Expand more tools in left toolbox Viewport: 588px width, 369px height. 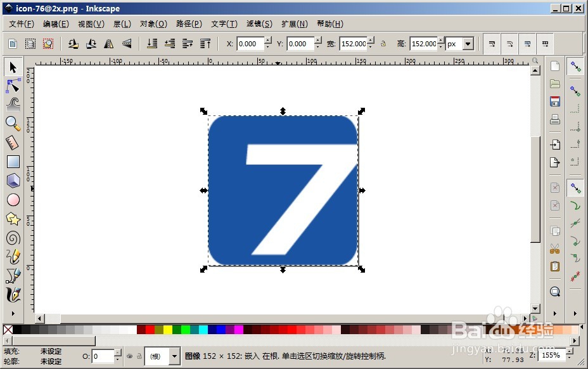click(13, 313)
